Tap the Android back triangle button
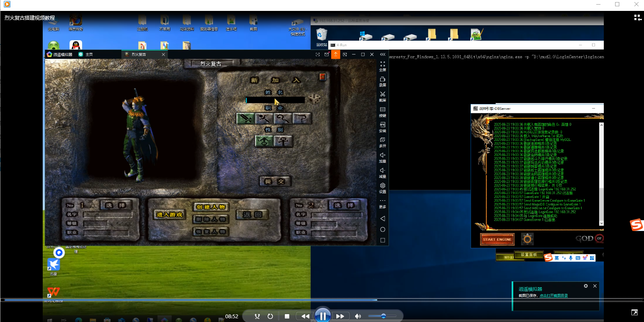This screenshot has width=644, height=322. 382,218
